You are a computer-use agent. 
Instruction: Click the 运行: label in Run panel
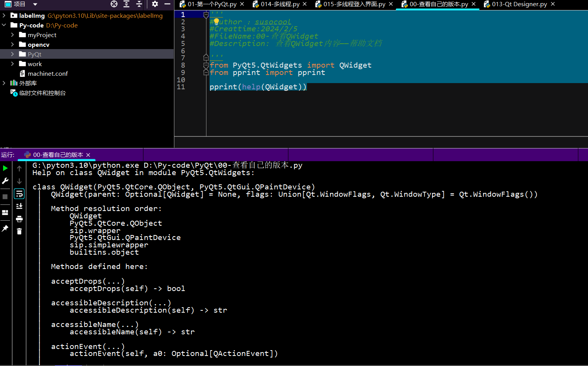(x=8, y=155)
